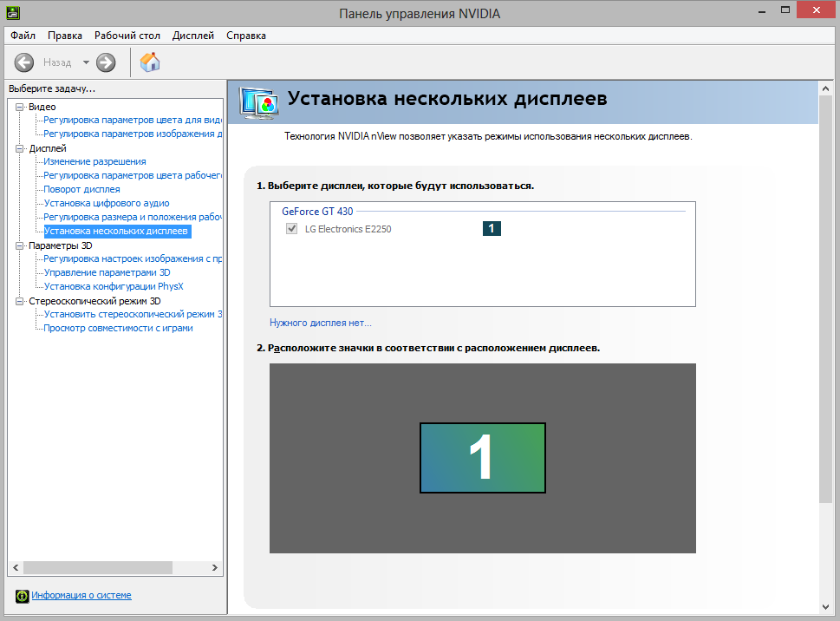Maximize the NVIDIA control panel window
Image resolution: width=840 pixels, height=621 pixels.
coord(785,10)
